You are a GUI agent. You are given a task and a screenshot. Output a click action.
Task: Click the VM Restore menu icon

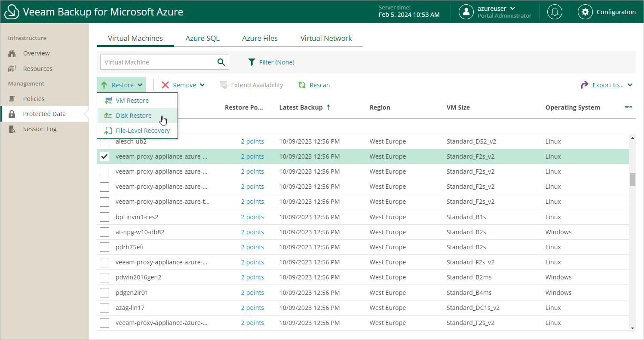point(108,101)
